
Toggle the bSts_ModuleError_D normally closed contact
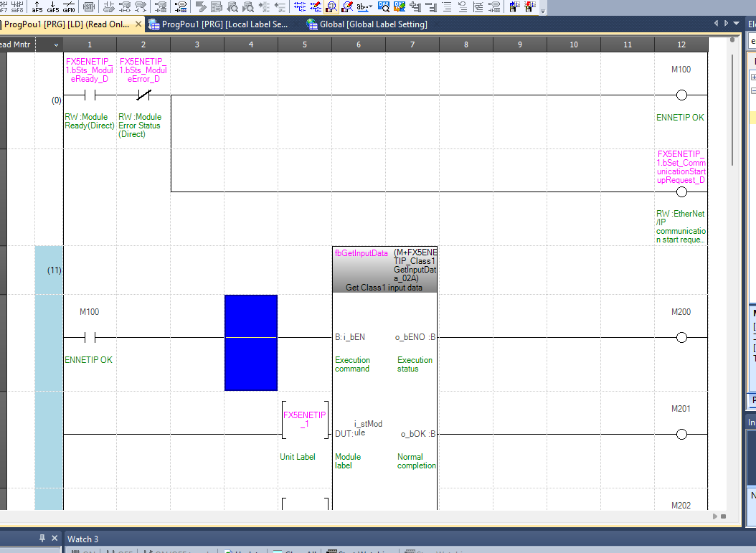143,95
